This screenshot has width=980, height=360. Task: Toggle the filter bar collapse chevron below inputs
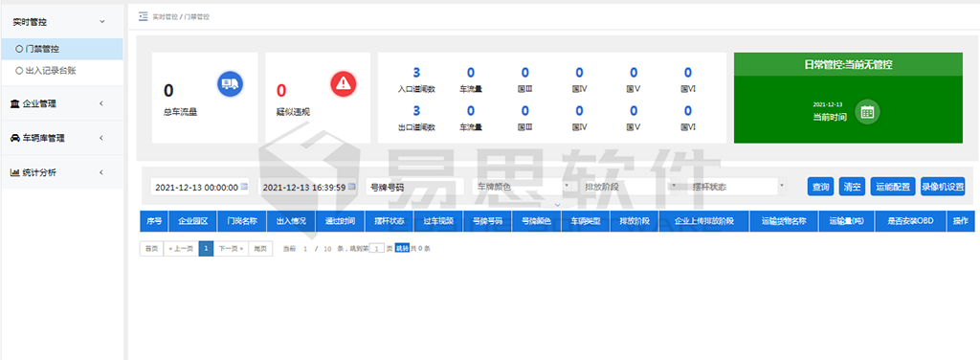(558, 204)
